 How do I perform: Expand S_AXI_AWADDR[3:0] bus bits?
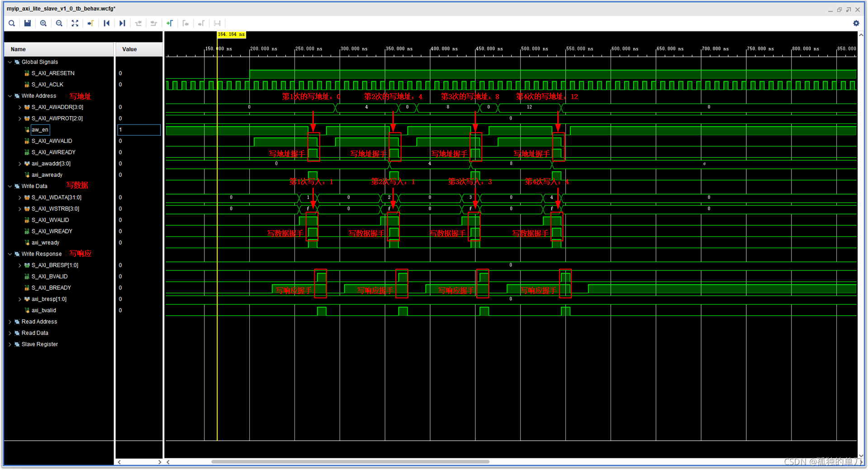[19, 107]
